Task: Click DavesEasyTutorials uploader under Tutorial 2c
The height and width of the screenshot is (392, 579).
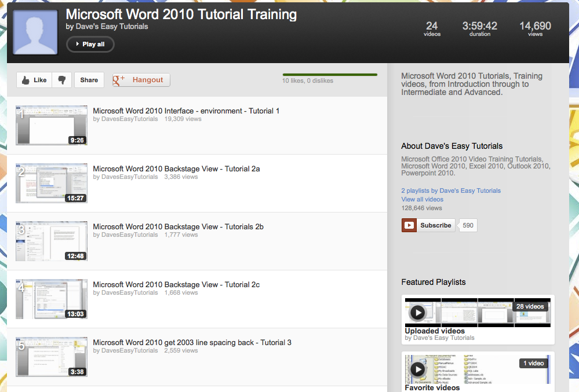Action: pos(130,293)
